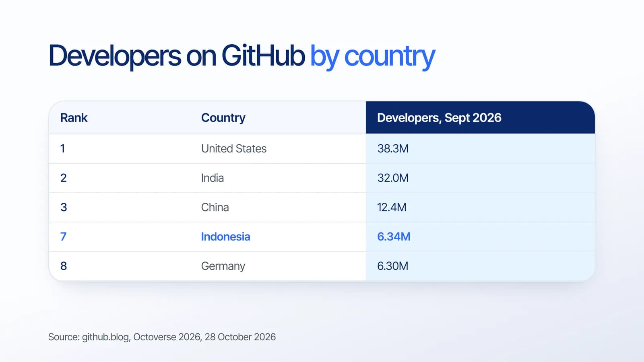Click the 'Source: github.blog, Octoverse 2026' footnote
This screenshot has height=362, width=644.
point(162,337)
